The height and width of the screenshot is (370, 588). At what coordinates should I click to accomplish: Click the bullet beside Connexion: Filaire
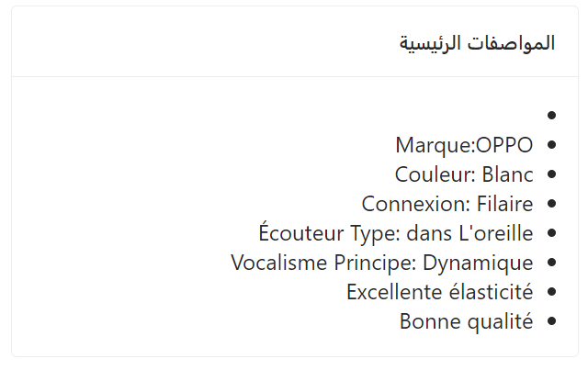tap(551, 204)
